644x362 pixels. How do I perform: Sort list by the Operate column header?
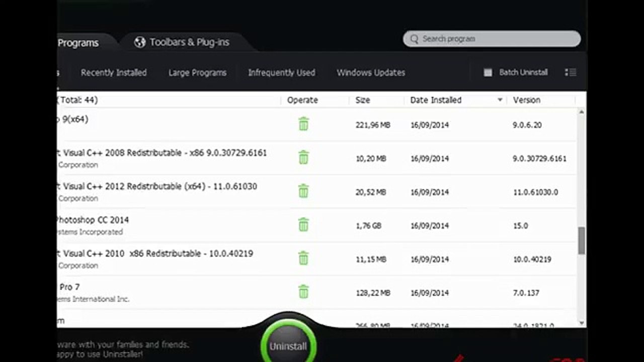tap(302, 100)
